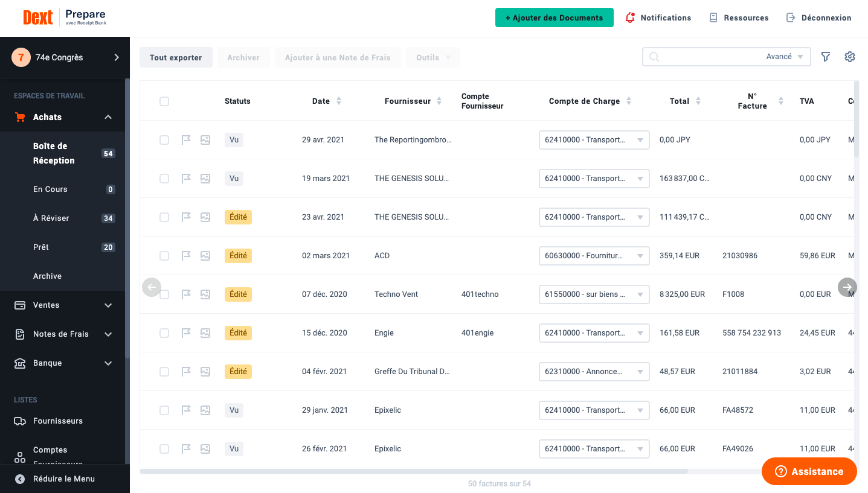Flag the 29 avr. 2021 Reporting invoice
Viewport: 868px width, 493px height.
[x=185, y=139]
